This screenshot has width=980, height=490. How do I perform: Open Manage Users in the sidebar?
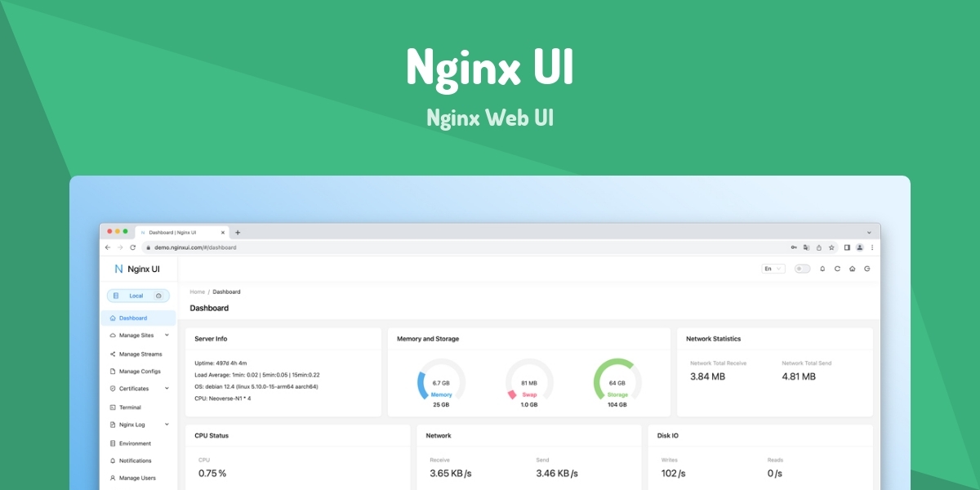136,478
